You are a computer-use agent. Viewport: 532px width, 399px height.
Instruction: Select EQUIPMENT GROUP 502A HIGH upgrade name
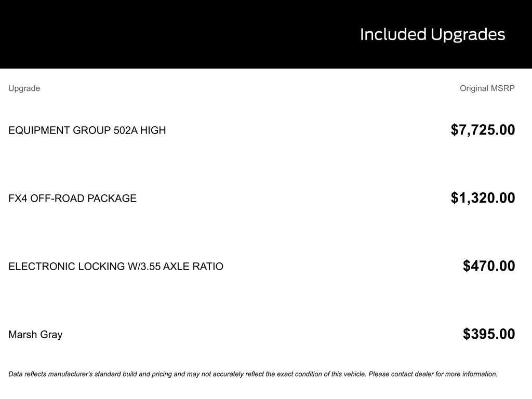(87, 130)
